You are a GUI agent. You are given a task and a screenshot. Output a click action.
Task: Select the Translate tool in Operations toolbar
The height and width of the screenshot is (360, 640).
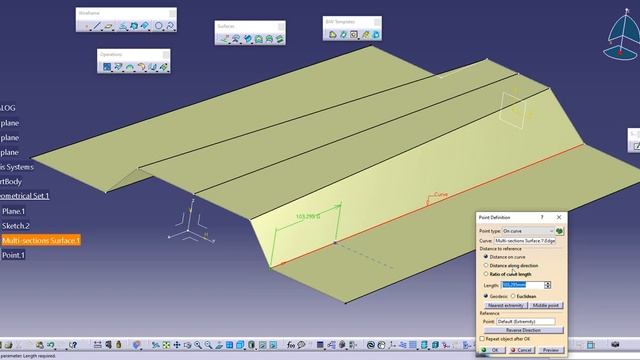pos(152,67)
